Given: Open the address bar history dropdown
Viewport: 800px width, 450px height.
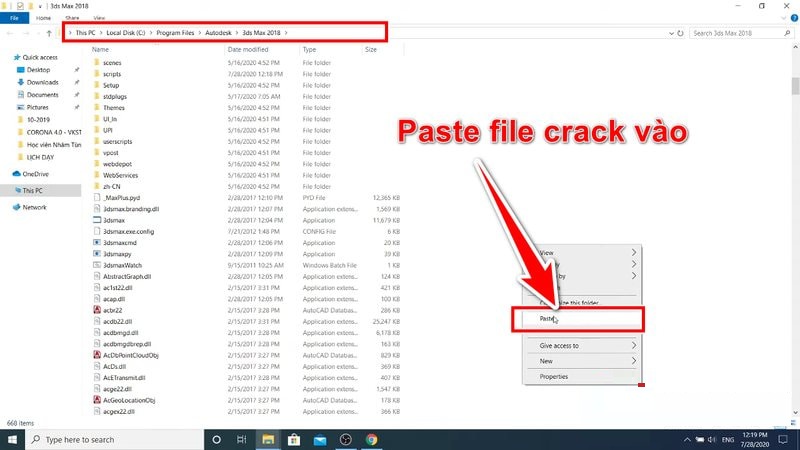Looking at the screenshot, I should click(671, 33).
